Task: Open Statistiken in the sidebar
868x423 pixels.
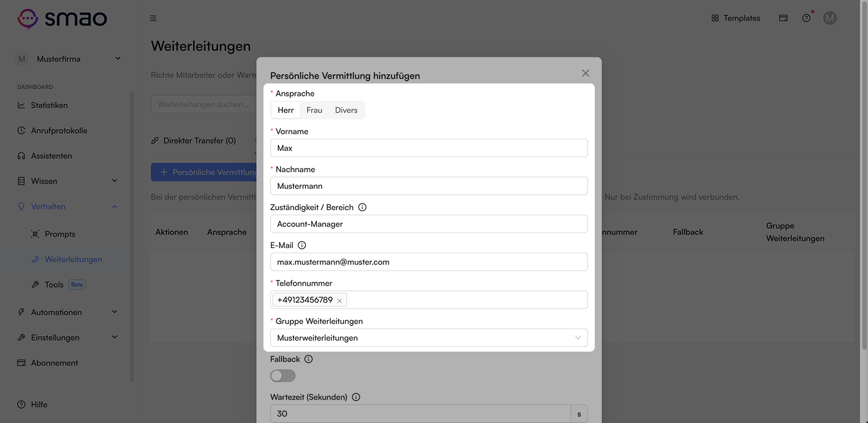Action: point(68,105)
